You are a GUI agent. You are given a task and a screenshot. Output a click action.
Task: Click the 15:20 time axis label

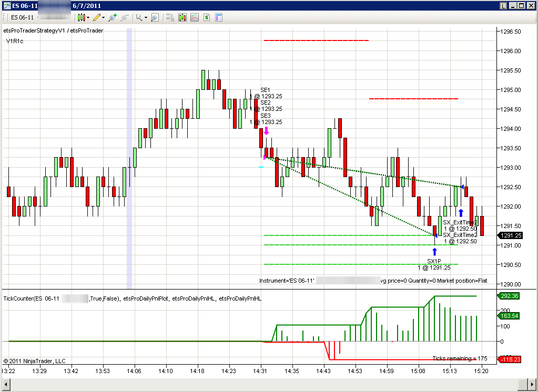click(x=481, y=371)
